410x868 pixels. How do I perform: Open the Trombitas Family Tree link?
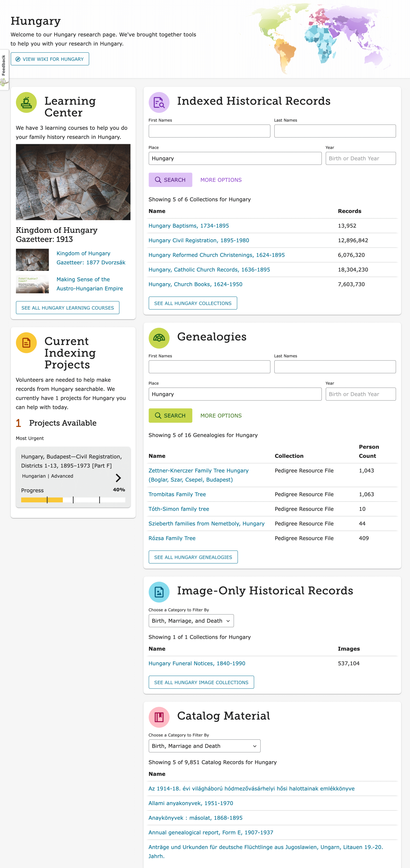[x=177, y=494]
